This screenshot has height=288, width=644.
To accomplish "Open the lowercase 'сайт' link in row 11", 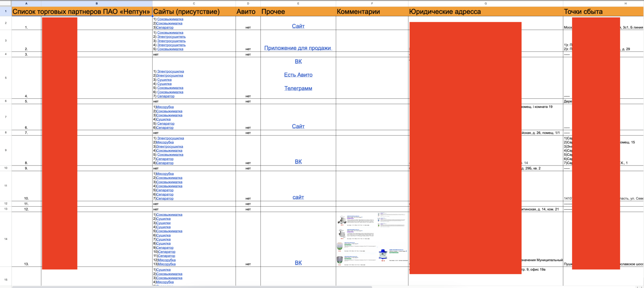I will click(x=298, y=197).
